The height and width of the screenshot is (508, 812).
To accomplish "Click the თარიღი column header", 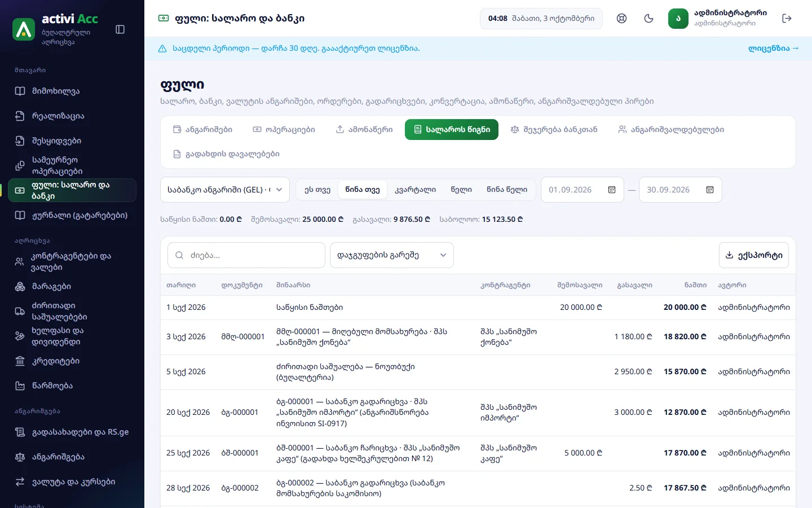I will coord(181,285).
